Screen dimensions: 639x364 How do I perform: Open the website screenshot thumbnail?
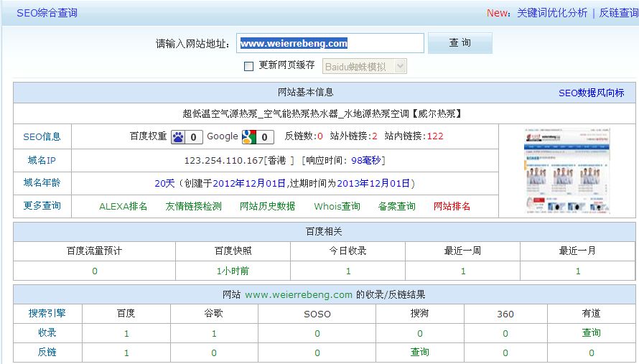(566, 171)
